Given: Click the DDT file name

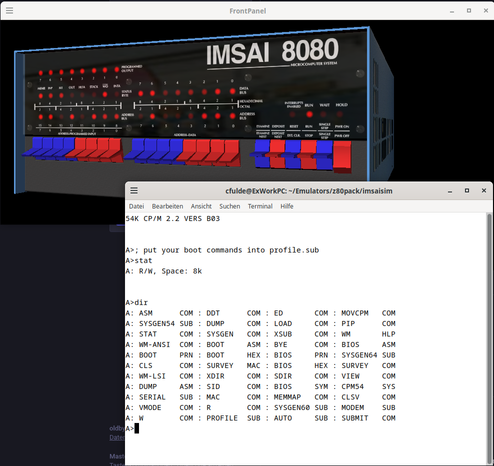Looking at the screenshot, I should point(213,313).
